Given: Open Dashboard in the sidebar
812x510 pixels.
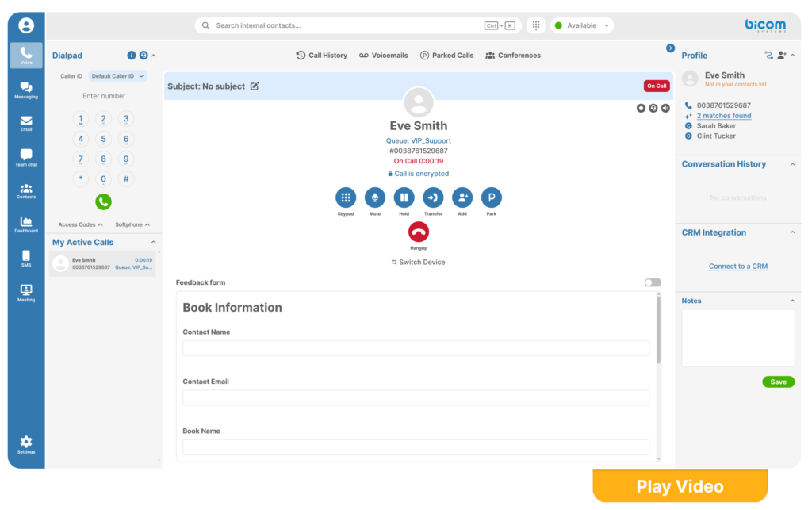Looking at the screenshot, I should tap(26, 224).
